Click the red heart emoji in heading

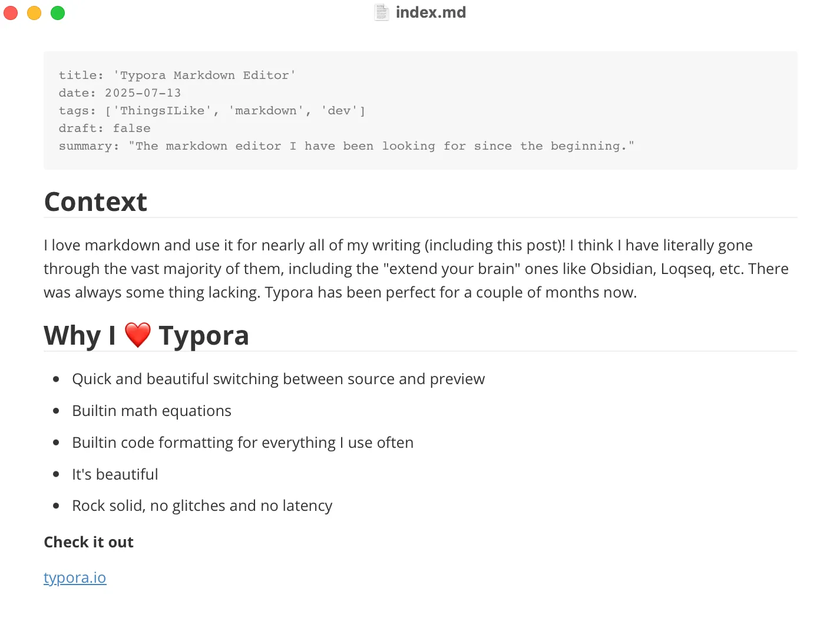coord(138,335)
